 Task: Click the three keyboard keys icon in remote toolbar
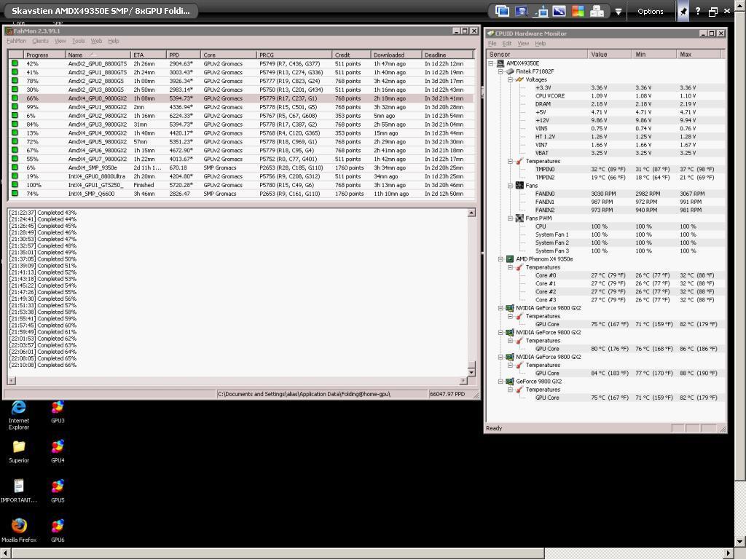pos(597,11)
